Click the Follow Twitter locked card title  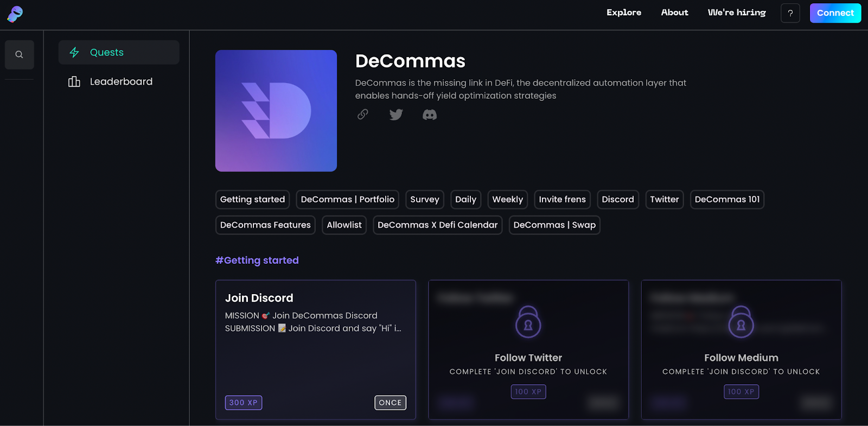528,358
